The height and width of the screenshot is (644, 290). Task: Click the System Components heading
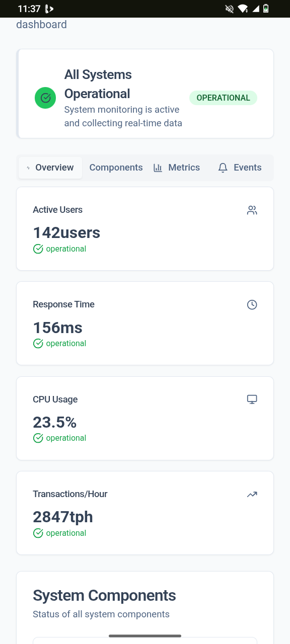coord(104,595)
